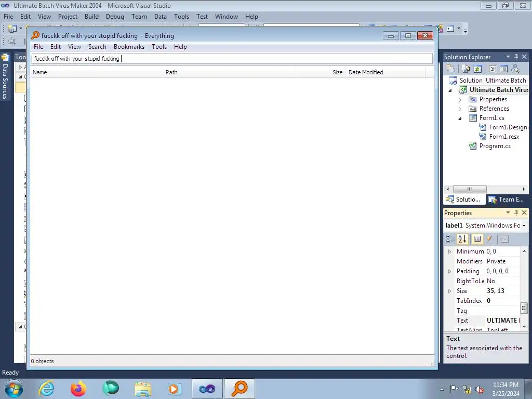532x399 pixels.
Task: Click View Code icon in Solution Explorer
Action: (x=493, y=69)
